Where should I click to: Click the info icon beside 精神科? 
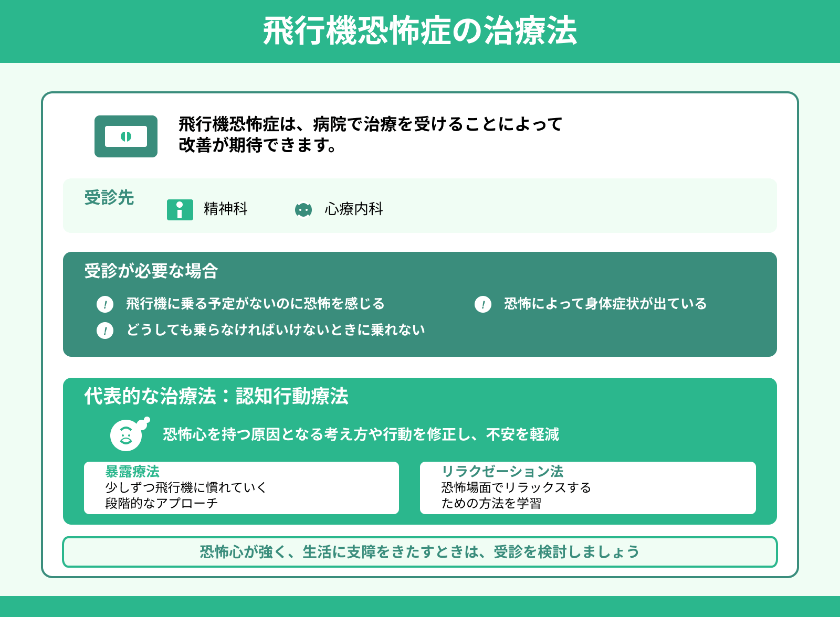tap(180, 210)
